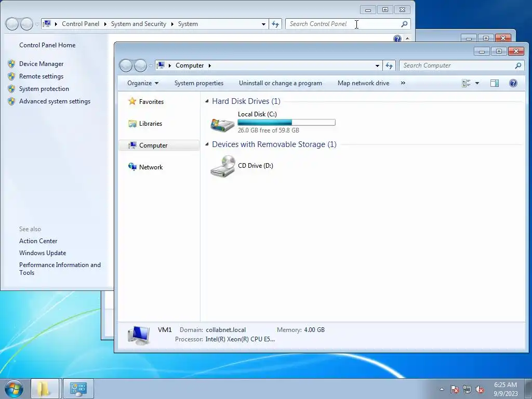Viewport: 532px width, 399px height.
Task: Open Windows Update link
Action: [43, 253]
